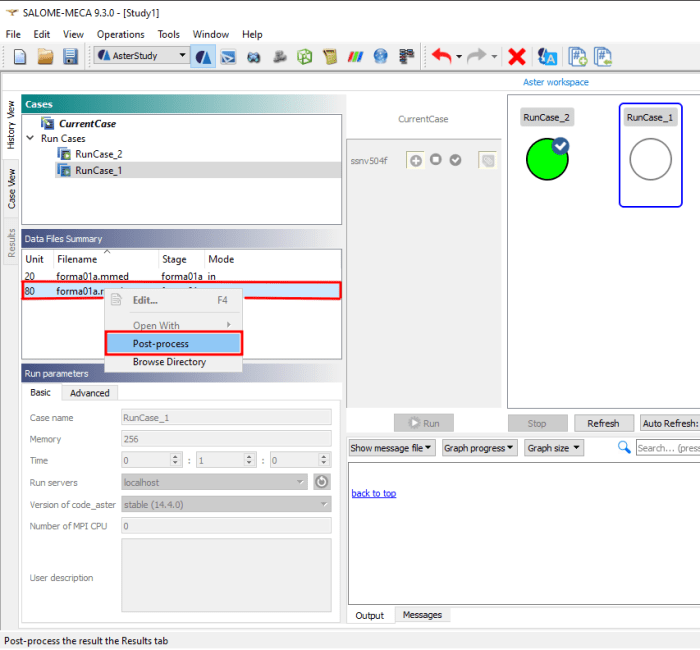Screen dimensions: 700x650
Task: Activate the ParaVis striped module icon
Action: (355, 57)
